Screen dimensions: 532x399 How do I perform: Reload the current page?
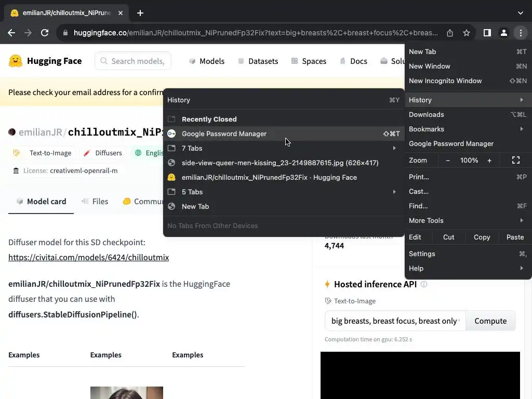(45, 33)
